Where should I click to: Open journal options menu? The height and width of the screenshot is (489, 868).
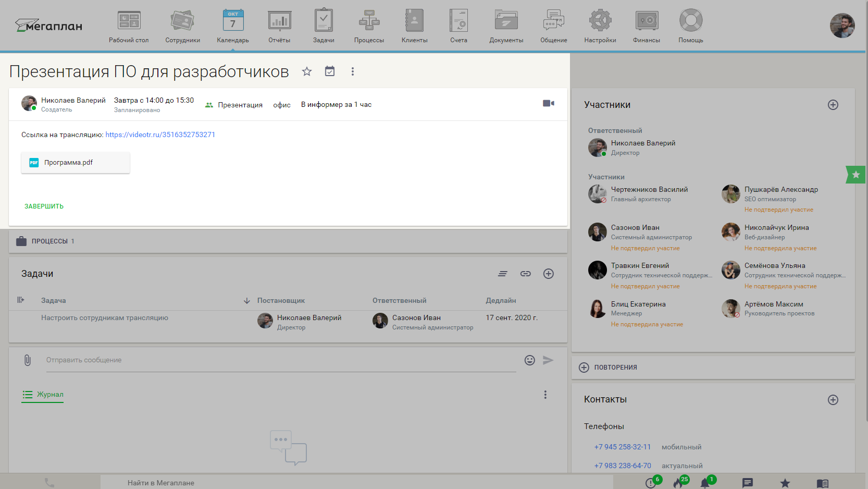(x=545, y=395)
